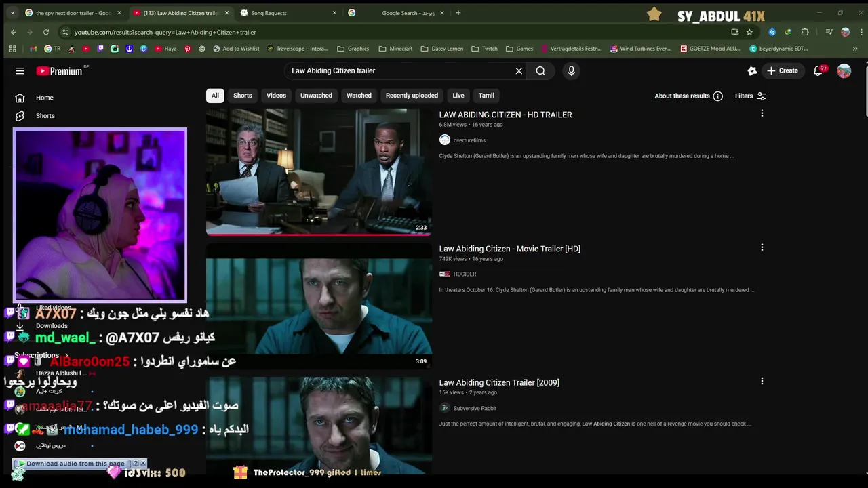The image size is (868, 488).
Task: Play the Movie Trailer [HD] thumbnail
Action: point(319,306)
